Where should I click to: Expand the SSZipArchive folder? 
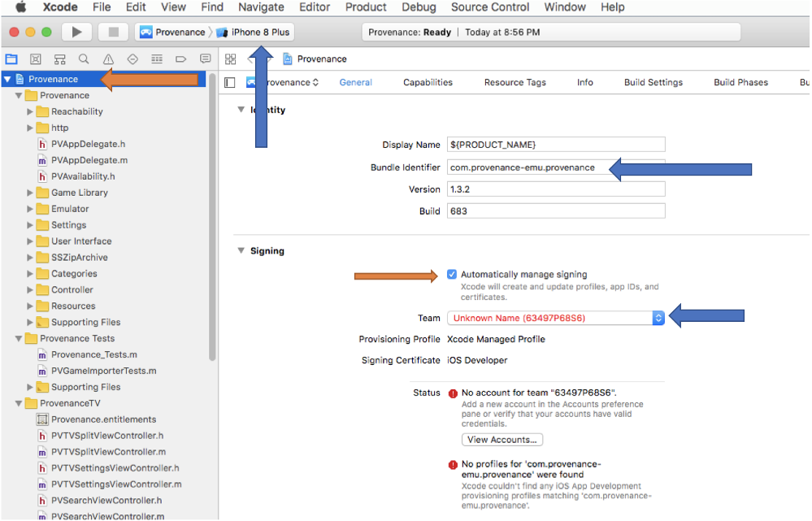[30, 258]
